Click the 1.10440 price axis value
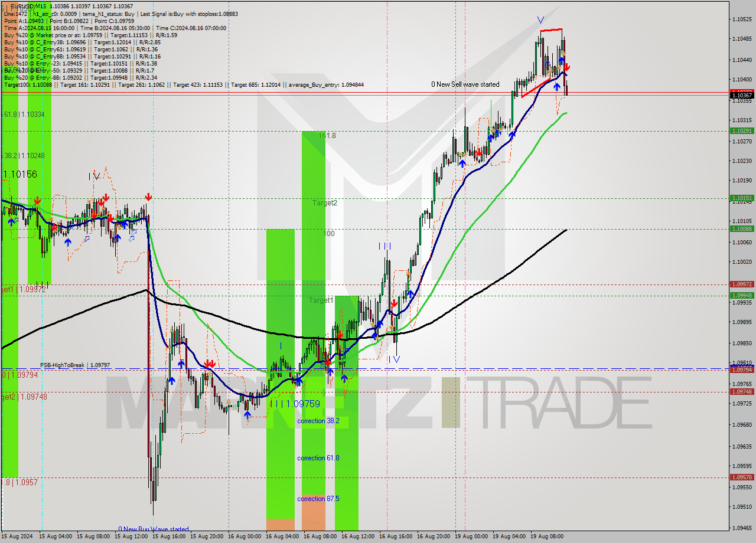The width and height of the screenshot is (756, 543). [x=742, y=60]
